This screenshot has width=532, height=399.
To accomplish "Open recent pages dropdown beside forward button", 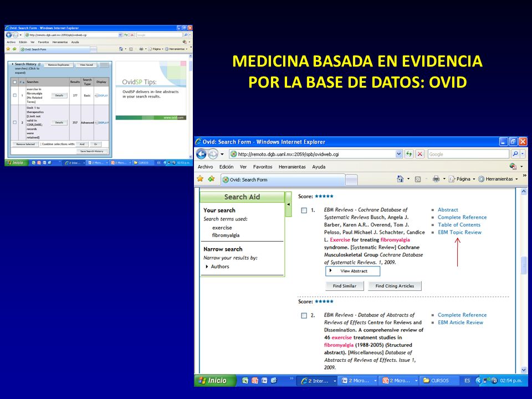I will tap(222, 155).
